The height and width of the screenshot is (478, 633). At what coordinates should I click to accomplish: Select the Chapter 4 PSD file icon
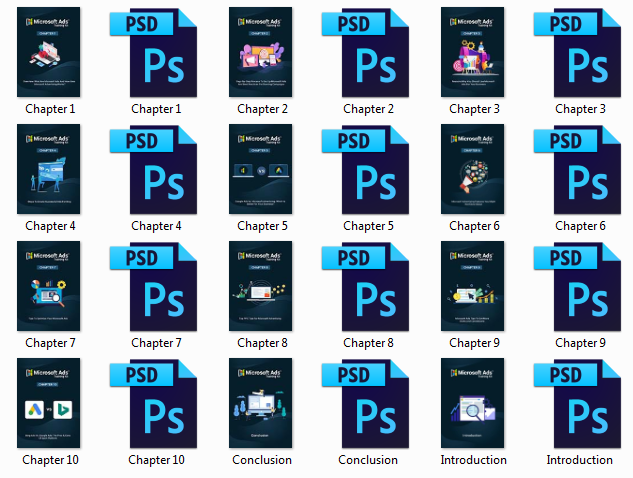(x=153, y=170)
